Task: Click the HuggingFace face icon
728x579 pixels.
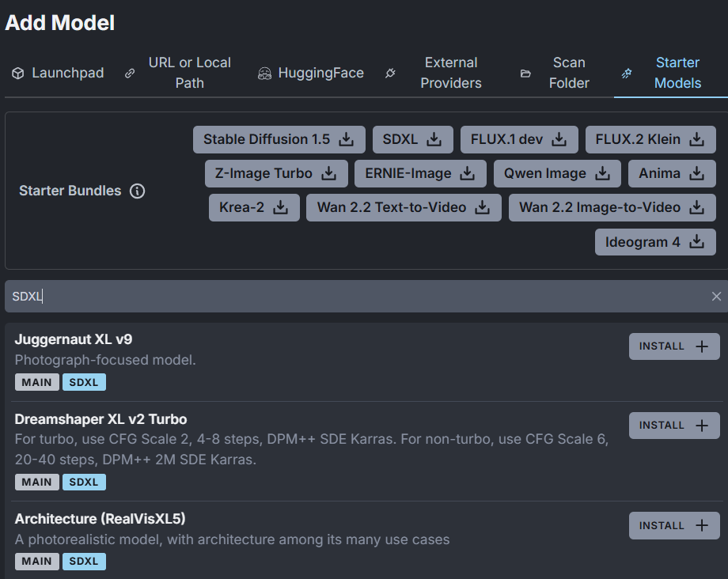Action: coord(264,74)
